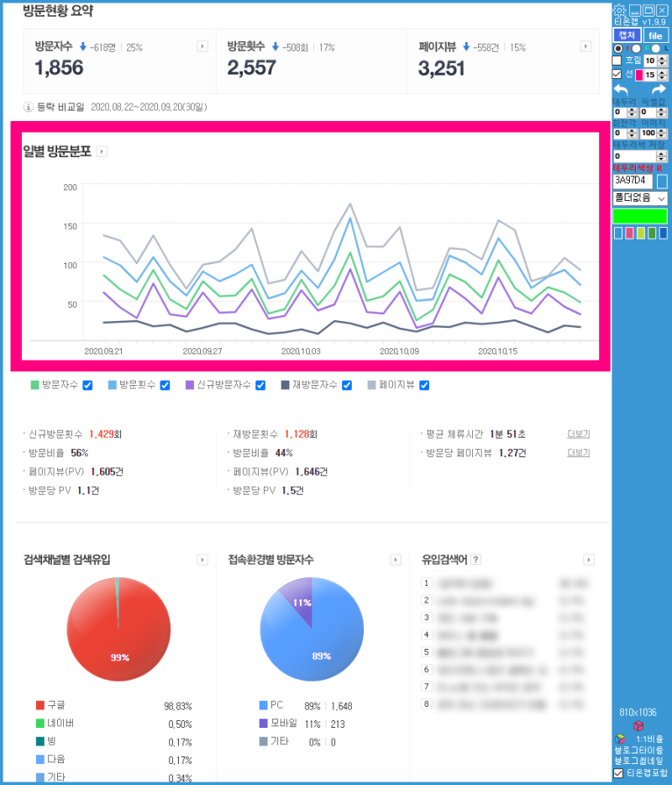The image size is (672, 785).
Task: Click the 테두리 value stepper
Action: (632, 112)
